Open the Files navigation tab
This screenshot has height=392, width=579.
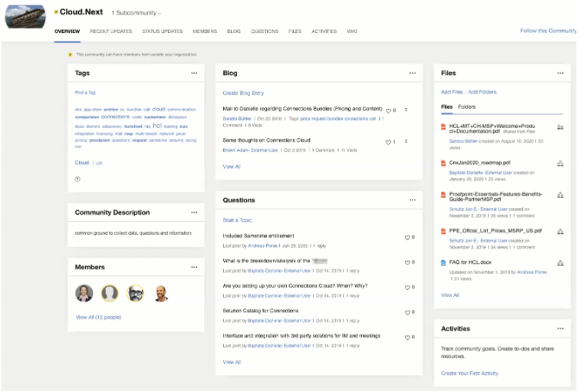coord(294,31)
